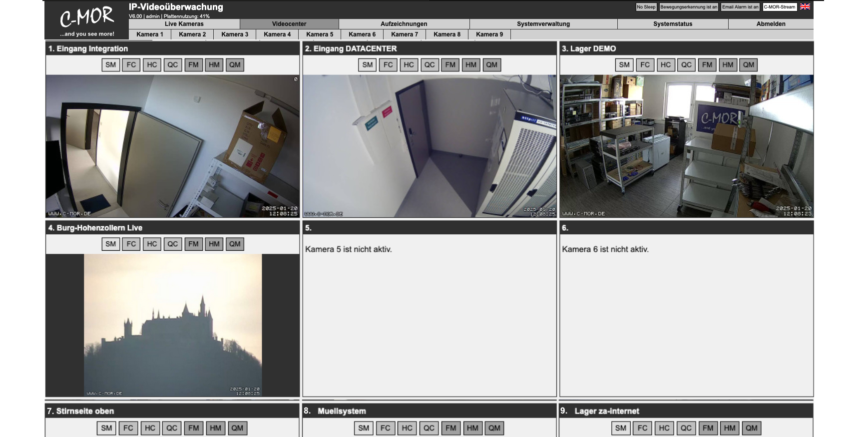Click FM under Burg-Hohenzollern Live
The height and width of the screenshot is (437, 868).
pos(194,244)
